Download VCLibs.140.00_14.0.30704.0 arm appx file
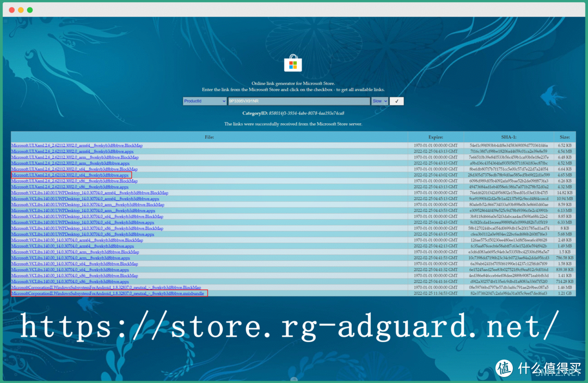Viewport: 588px width, 383px height. click(71, 258)
